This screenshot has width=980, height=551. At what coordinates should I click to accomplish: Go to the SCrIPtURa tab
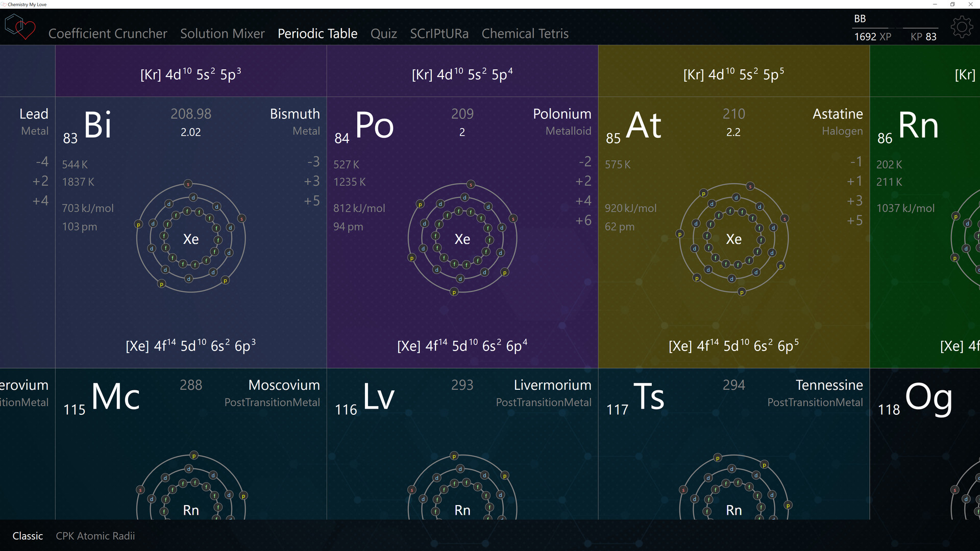click(439, 34)
